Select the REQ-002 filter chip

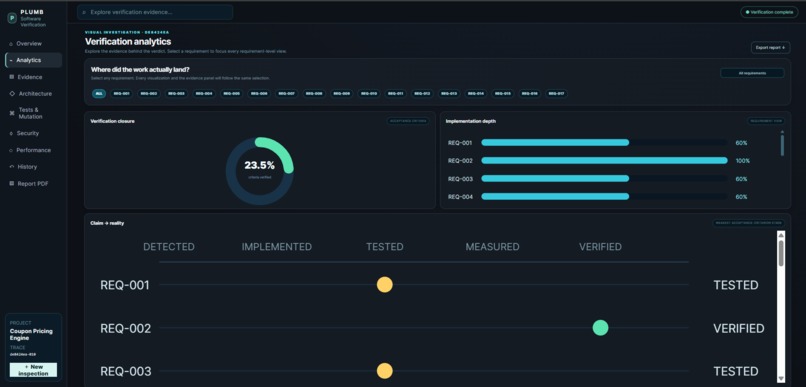[149, 94]
